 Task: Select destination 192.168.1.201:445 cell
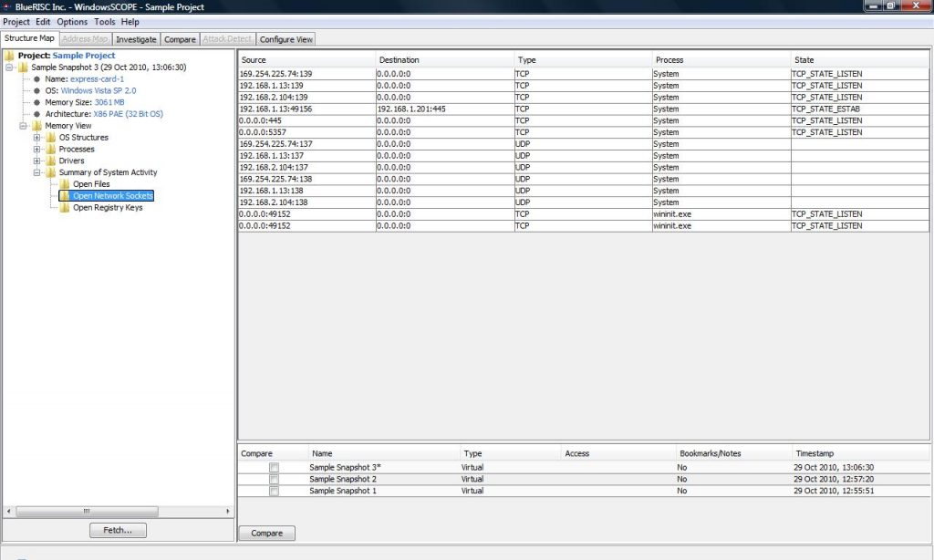(445, 109)
